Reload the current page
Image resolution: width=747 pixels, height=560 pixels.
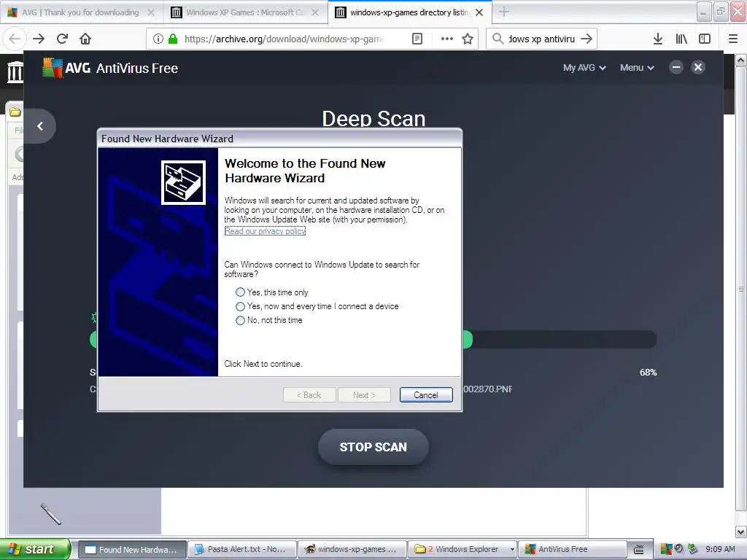pos(63,39)
